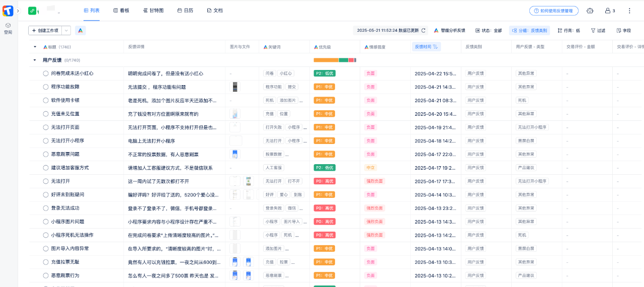644x287 pixels.
Task: Collapse the 用户反馈 group
Action: (35, 60)
